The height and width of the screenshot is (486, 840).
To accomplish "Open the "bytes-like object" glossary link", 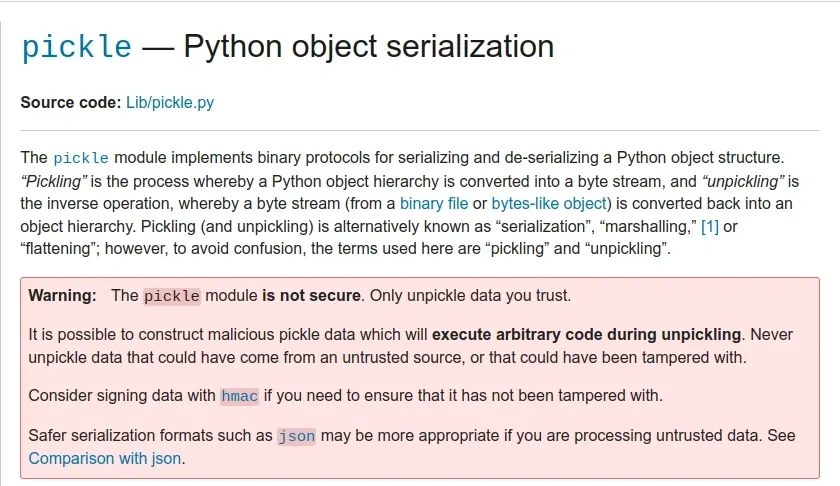I will point(549,204).
